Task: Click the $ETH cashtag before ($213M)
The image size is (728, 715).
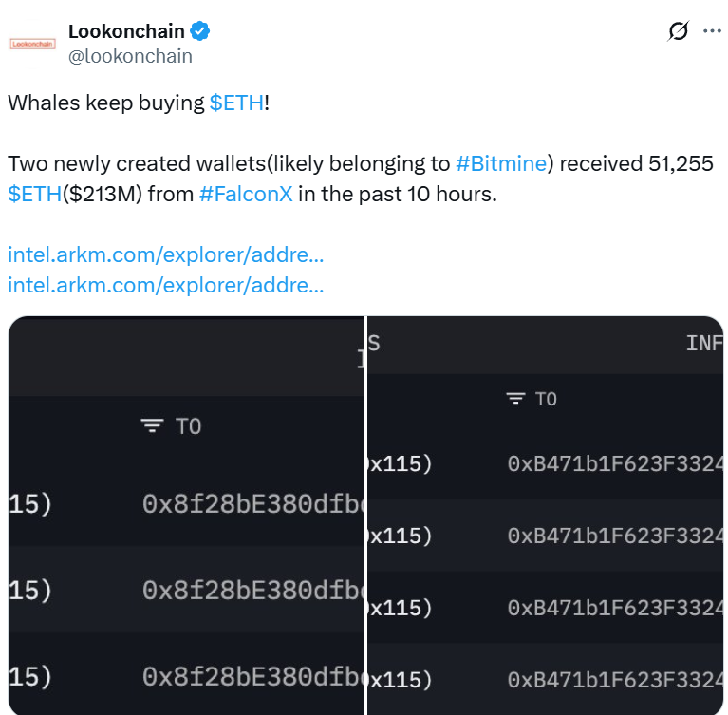Action: point(35,195)
